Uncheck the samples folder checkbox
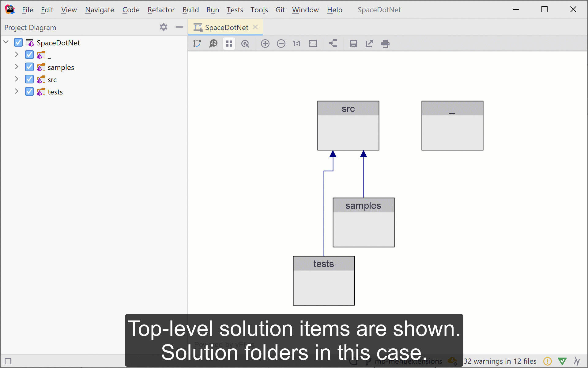The height and width of the screenshot is (368, 588). point(29,67)
